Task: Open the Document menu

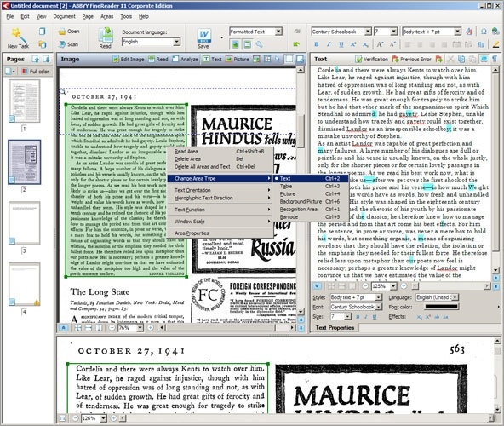Action: [x=65, y=16]
